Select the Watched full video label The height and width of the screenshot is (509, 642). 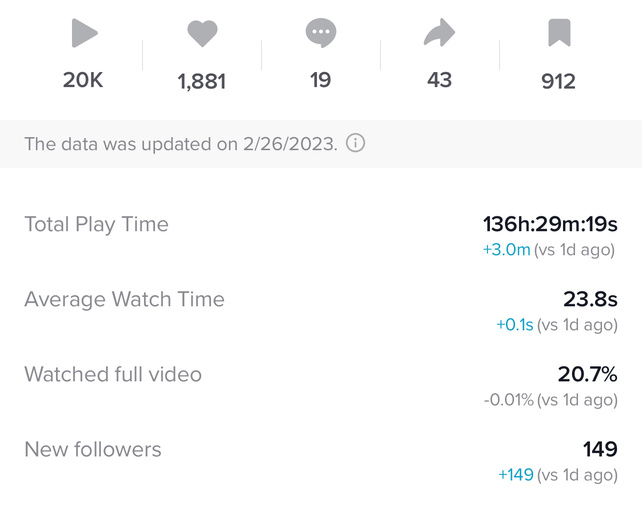coord(113,374)
